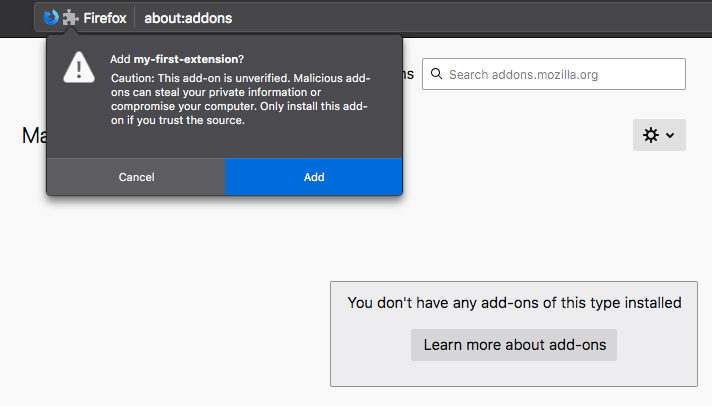
Task: Click the warning triangle icon in the popup
Action: (79, 67)
